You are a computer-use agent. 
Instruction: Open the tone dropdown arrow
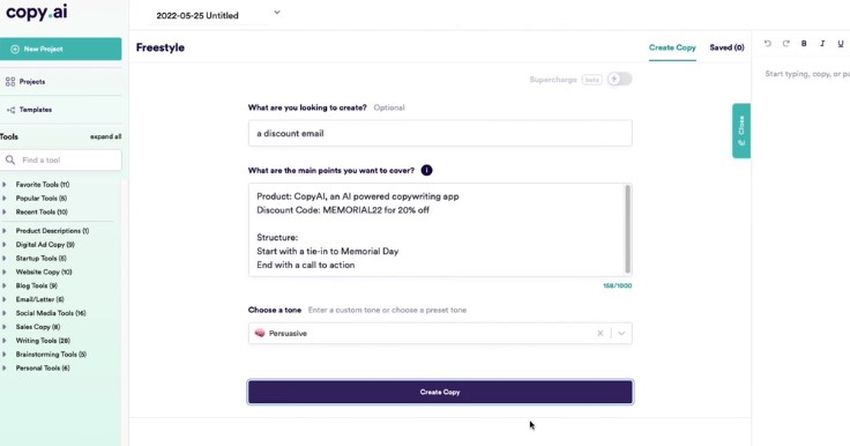621,333
